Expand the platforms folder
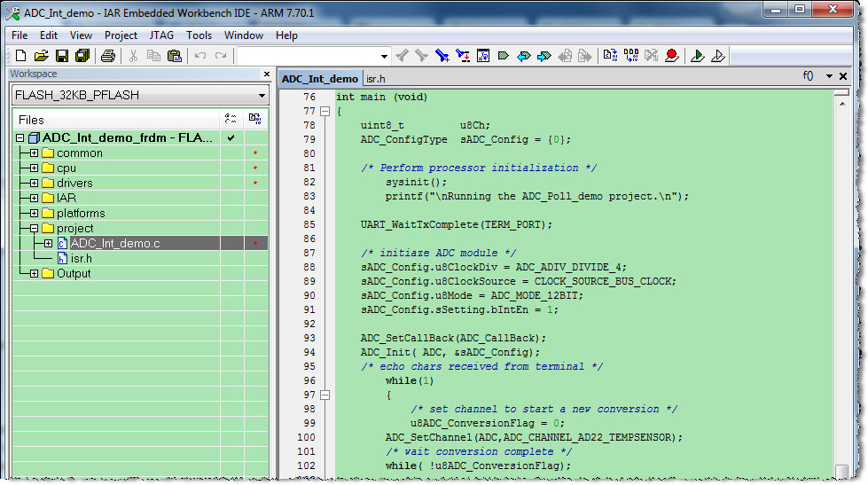 [x=34, y=213]
